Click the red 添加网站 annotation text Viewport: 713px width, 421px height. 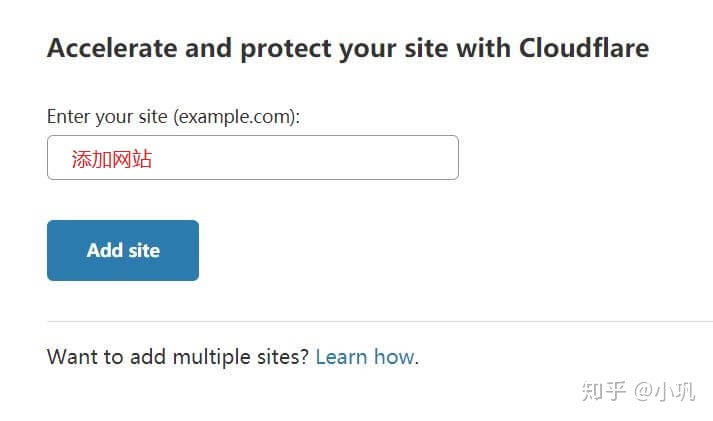(x=112, y=159)
